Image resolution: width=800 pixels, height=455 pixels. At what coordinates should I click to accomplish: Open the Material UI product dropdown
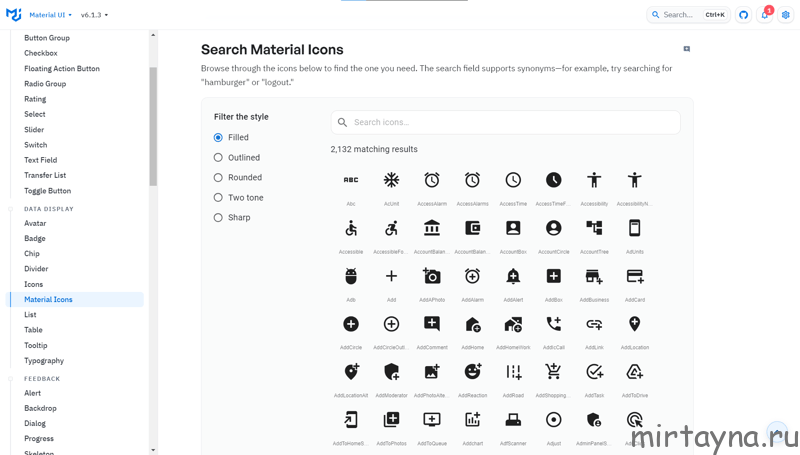(x=50, y=15)
